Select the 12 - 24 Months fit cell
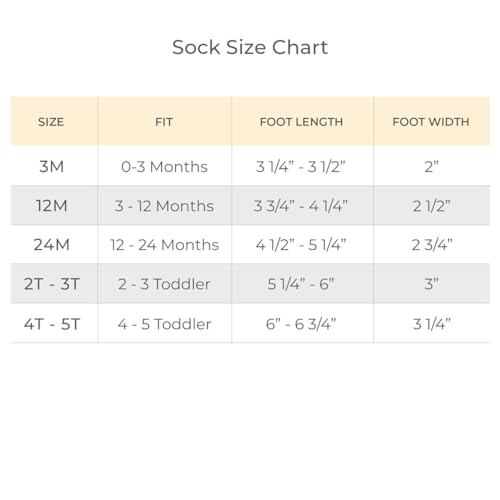The width and height of the screenshot is (500, 500). pyautogui.click(x=164, y=245)
